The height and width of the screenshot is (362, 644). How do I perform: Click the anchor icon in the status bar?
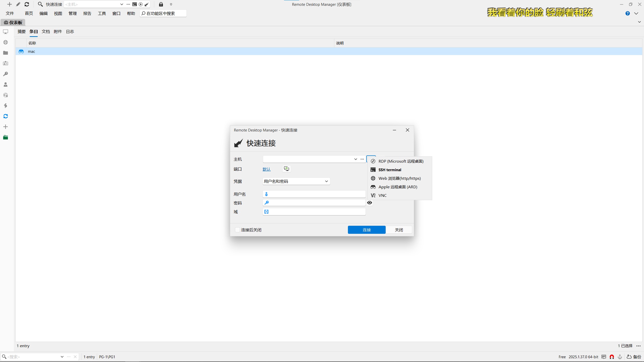[x=620, y=357]
